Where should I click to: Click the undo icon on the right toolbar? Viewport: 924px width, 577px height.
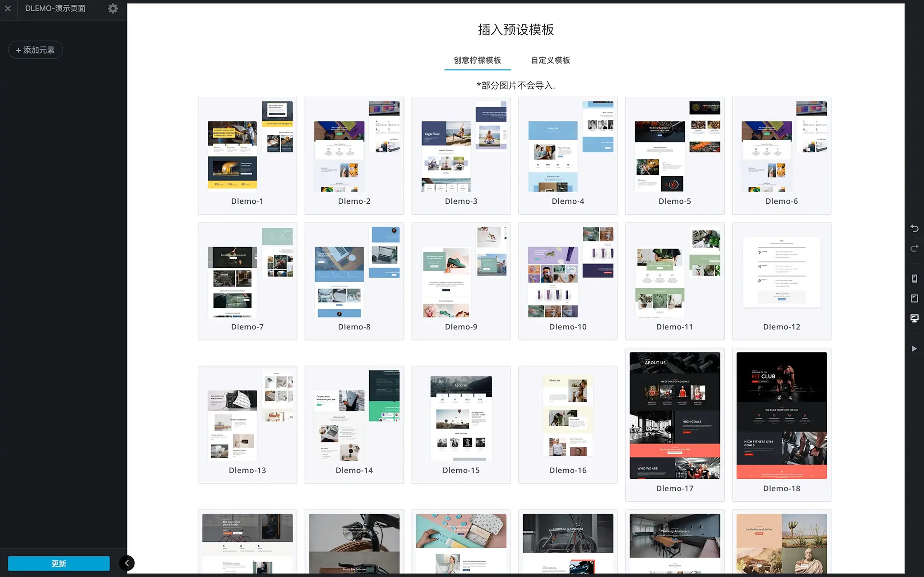[x=914, y=228]
